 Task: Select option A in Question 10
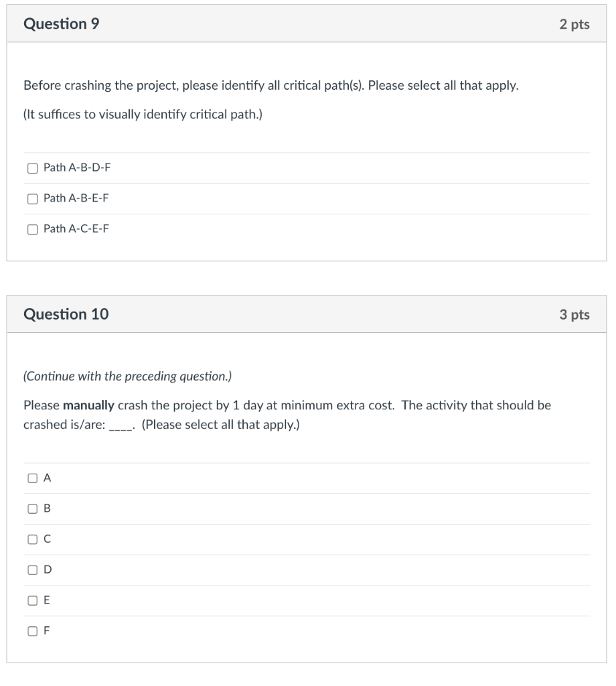pos(32,478)
